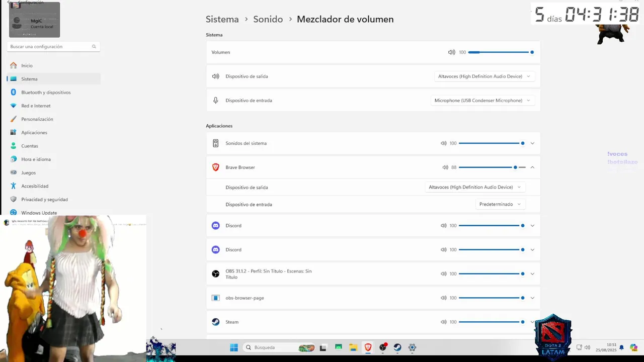Open Brave browser from the taskbar
644x362 pixels.
click(368, 347)
